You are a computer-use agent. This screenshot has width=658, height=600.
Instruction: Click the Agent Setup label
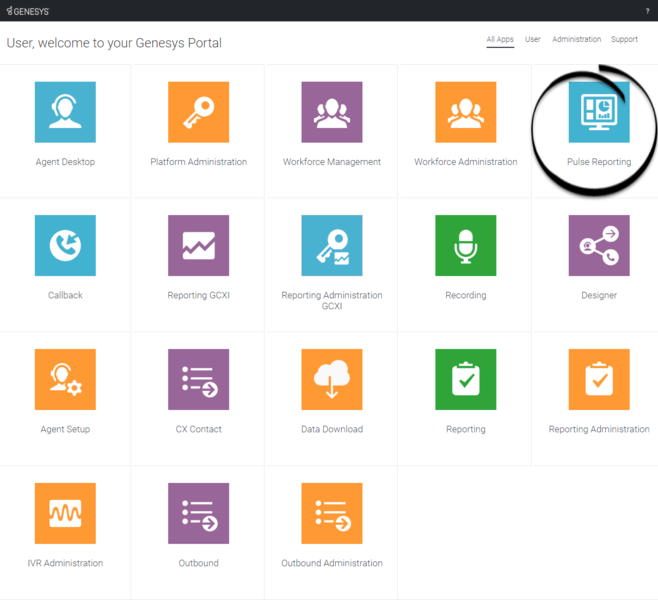coord(65,429)
